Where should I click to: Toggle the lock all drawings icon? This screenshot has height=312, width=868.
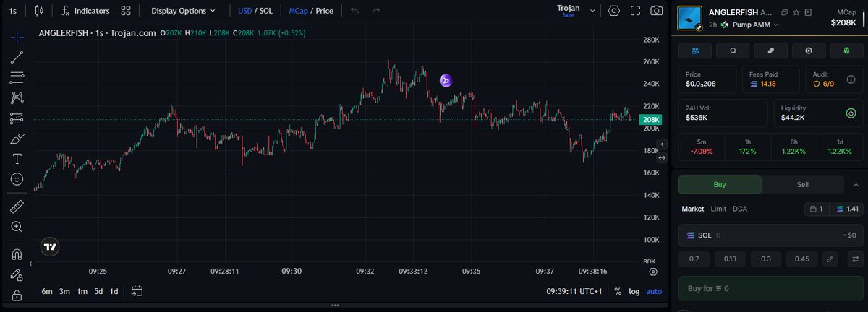tap(17, 295)
